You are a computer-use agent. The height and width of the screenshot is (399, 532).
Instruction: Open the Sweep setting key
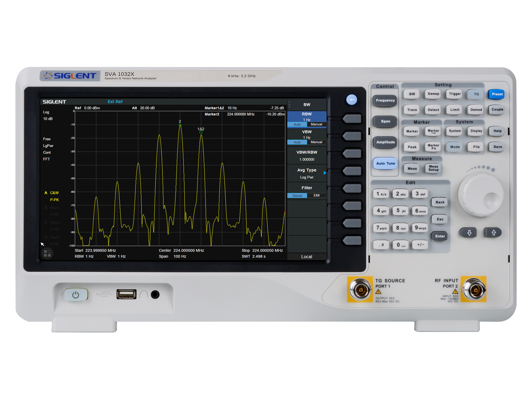coord(433,94)
